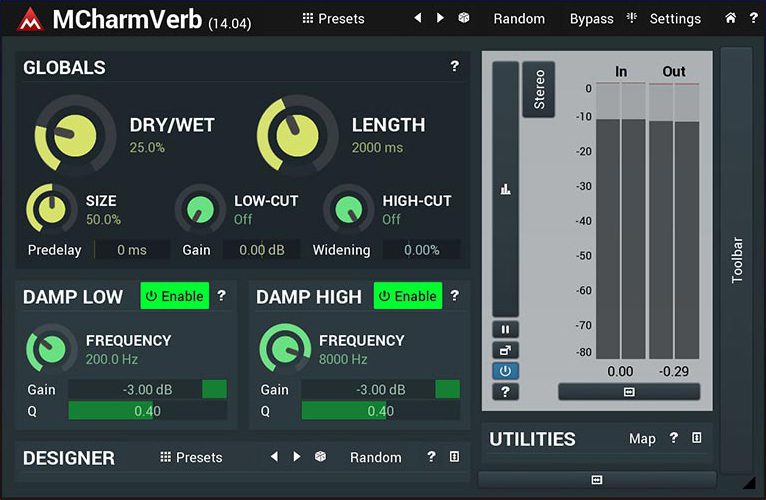The height and width of the screenshot is (500, 766).
Task: Disable the Damp Low section
Action: tap(174, 296)
